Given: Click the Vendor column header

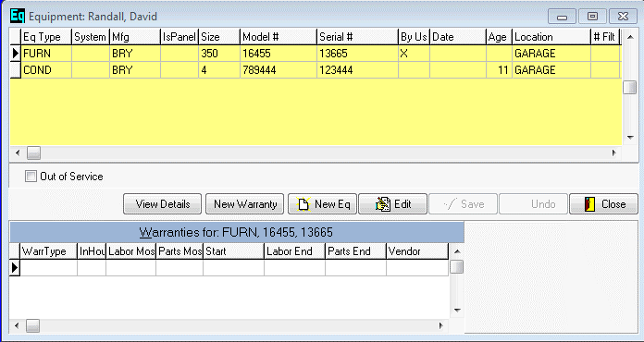Looking at the screenshot, I should tap(417, 251).
